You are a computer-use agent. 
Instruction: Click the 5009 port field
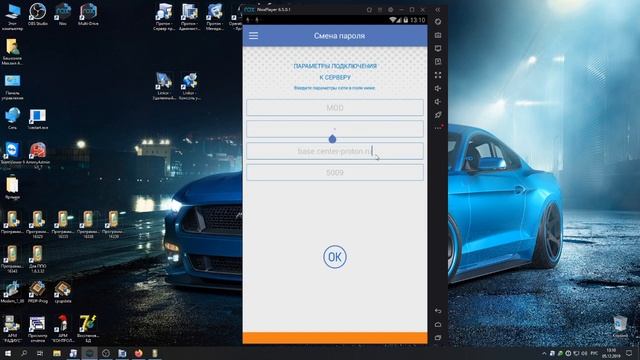(x=335, y=173)
